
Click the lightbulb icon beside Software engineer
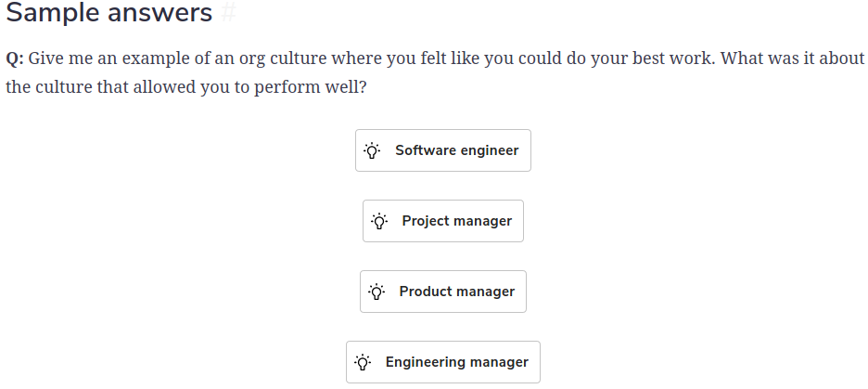tap(372, 150)
